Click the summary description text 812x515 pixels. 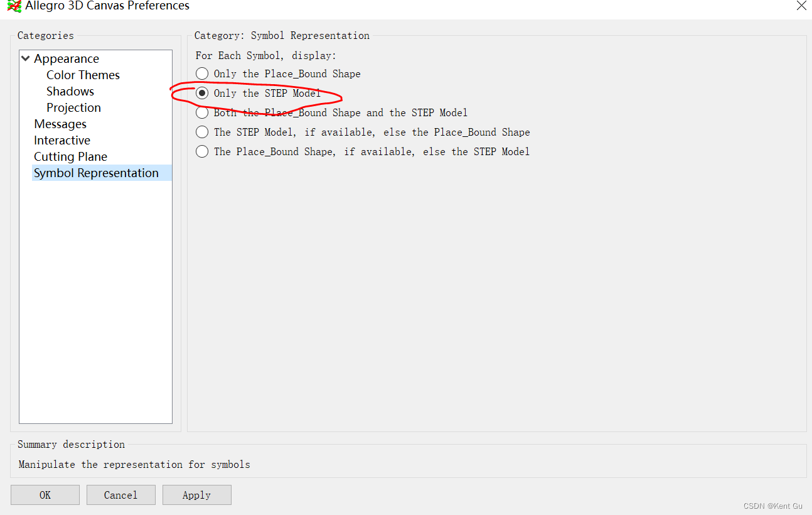pos(134,465)
